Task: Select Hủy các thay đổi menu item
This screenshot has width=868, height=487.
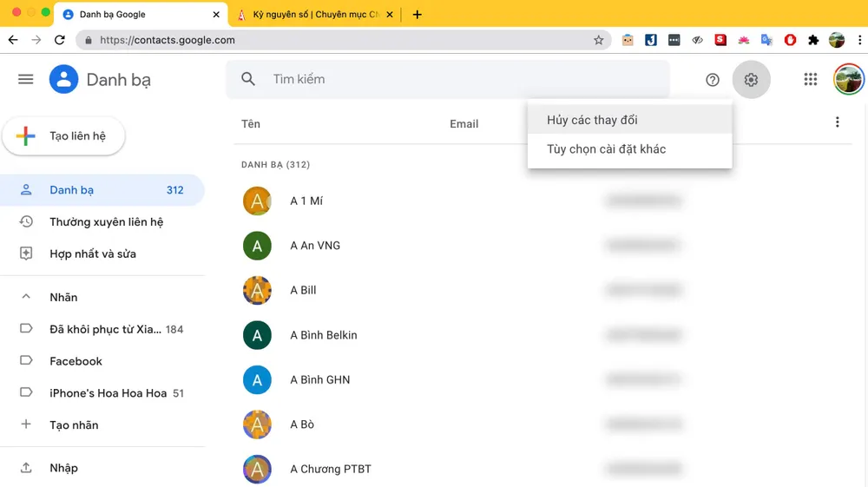Action: [x=630, y=120]
